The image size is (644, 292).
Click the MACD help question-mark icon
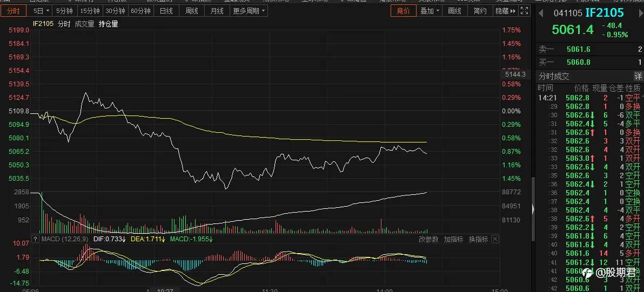36,239
